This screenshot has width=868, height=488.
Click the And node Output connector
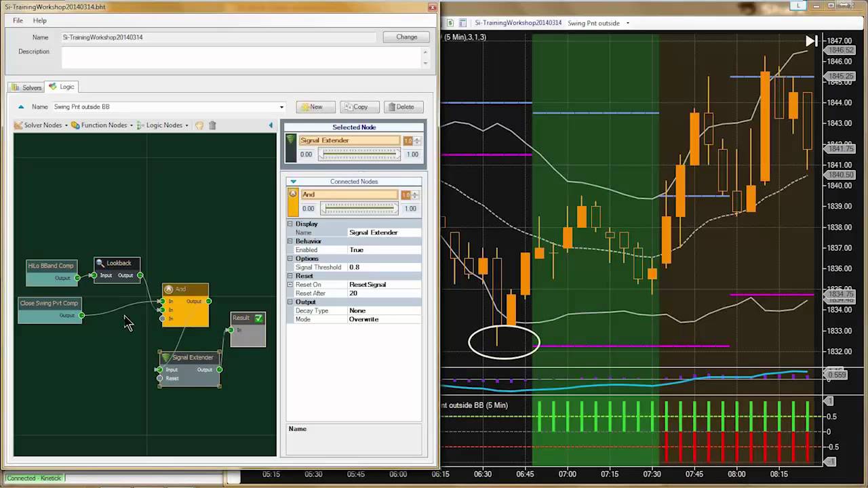tap(208, 301)
